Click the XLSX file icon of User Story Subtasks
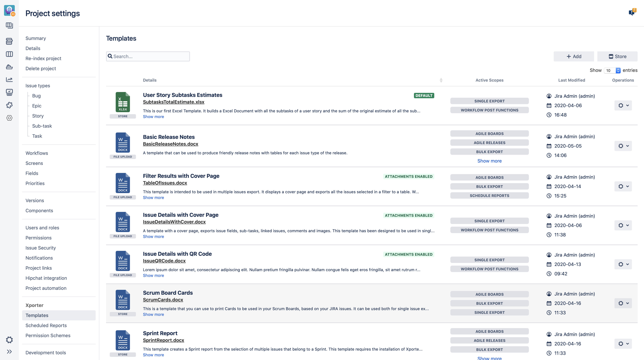 pos(122,102)
